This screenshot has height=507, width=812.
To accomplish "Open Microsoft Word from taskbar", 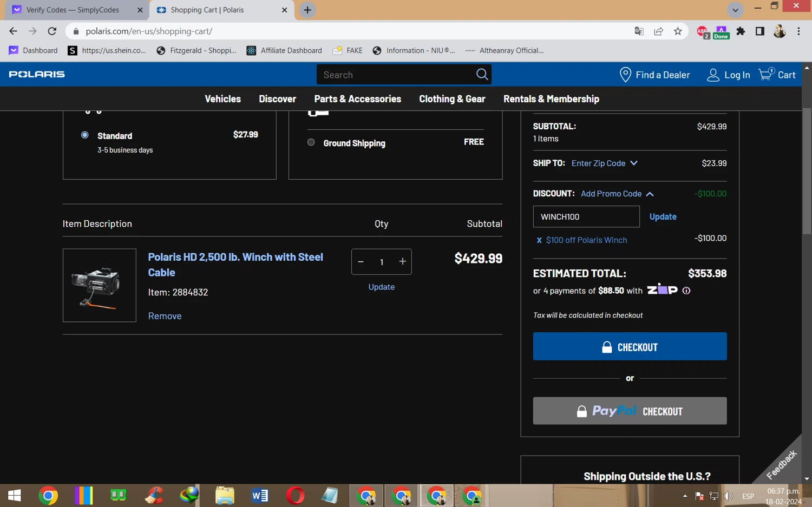I will click(260, 496).
